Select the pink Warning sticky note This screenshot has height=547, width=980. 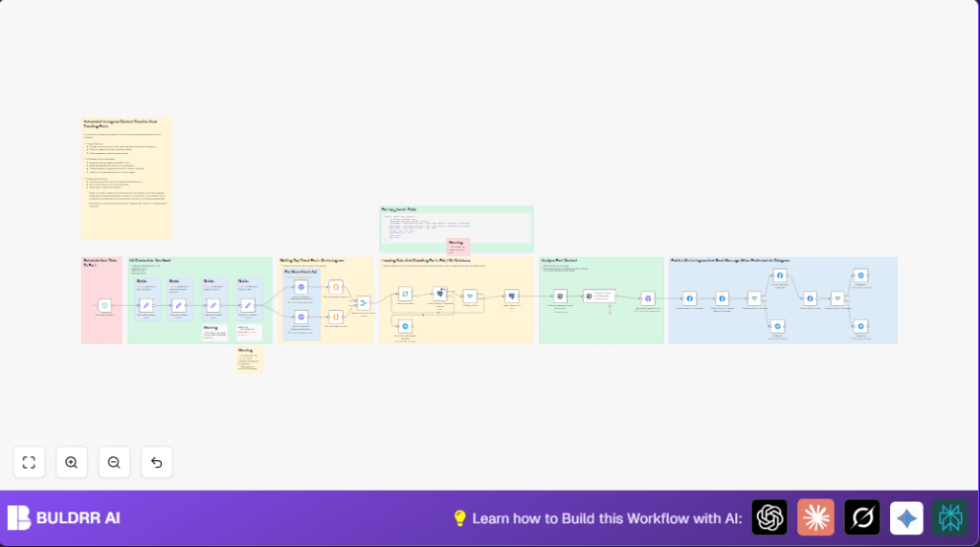click(458, 246)
